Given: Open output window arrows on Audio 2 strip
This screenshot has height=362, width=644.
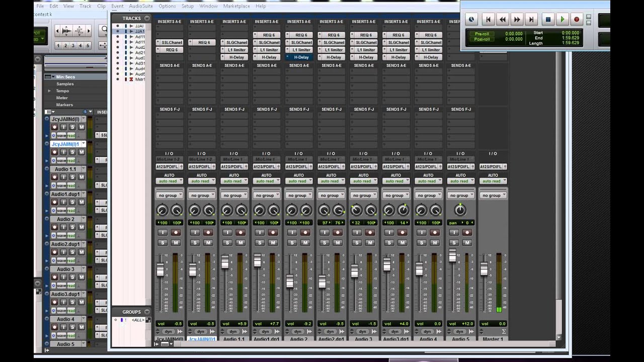Looking at the screenshot, I should [309, 331].
